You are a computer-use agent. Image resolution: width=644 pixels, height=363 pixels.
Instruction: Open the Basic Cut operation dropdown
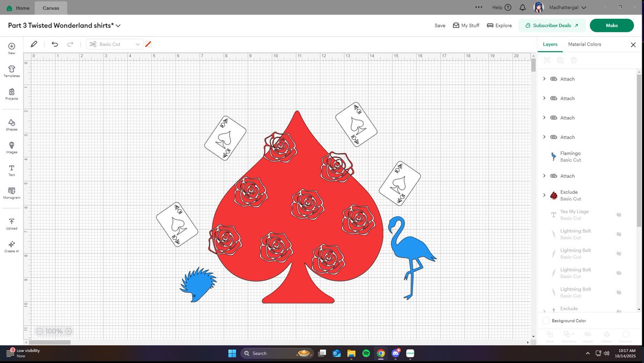(x=115, y=44)
